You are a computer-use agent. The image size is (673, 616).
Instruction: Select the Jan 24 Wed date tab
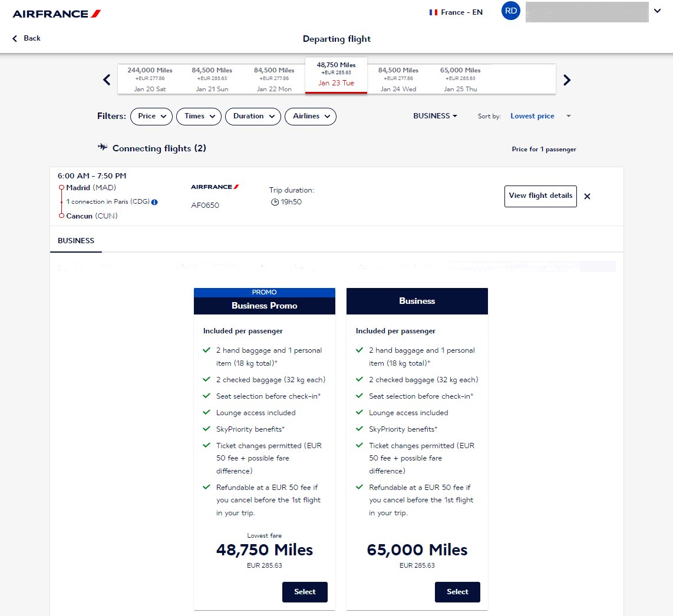pyautogui.click(x=398, y=80)
